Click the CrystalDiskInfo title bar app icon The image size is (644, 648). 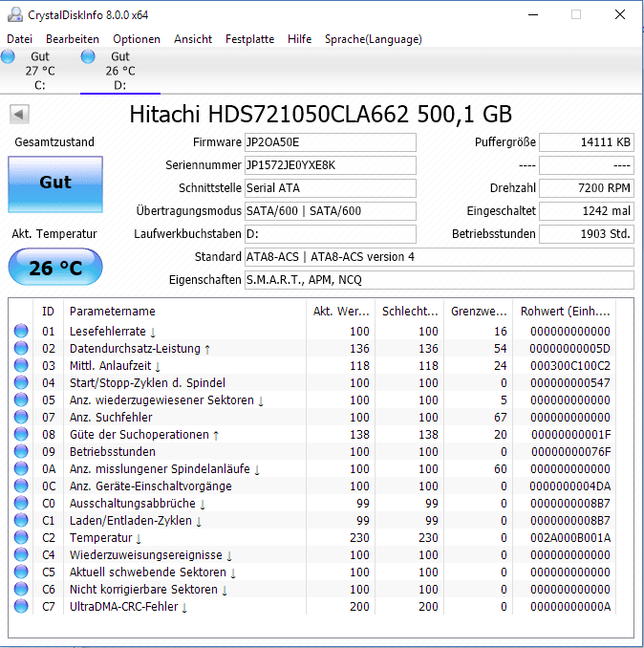(x=15, y=15)
